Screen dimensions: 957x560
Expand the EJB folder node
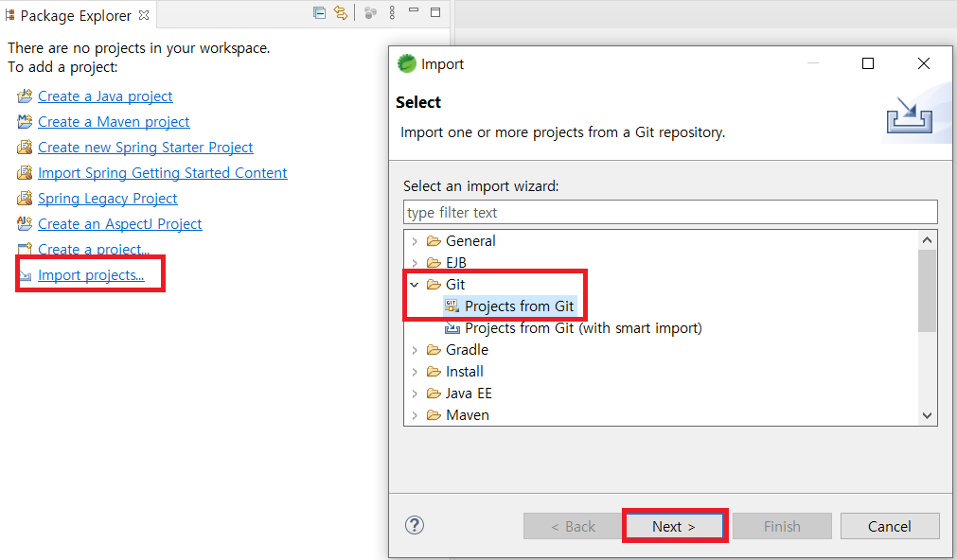point(415,263)
